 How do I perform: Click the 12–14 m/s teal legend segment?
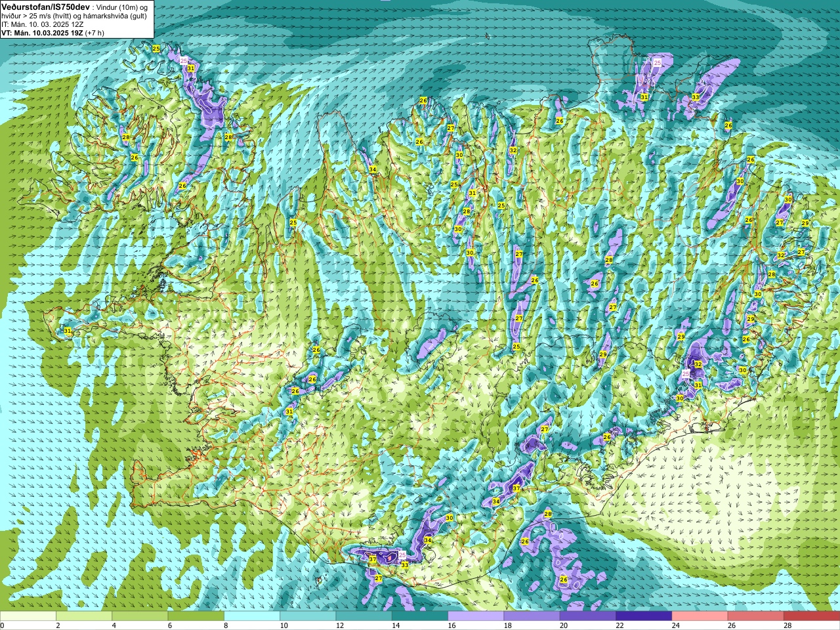coord(364,616)
